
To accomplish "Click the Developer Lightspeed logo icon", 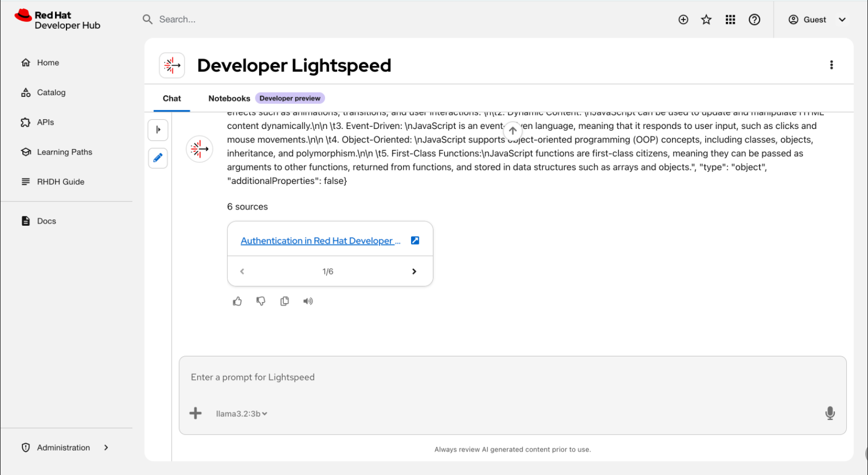I will (x=172, y=65).
